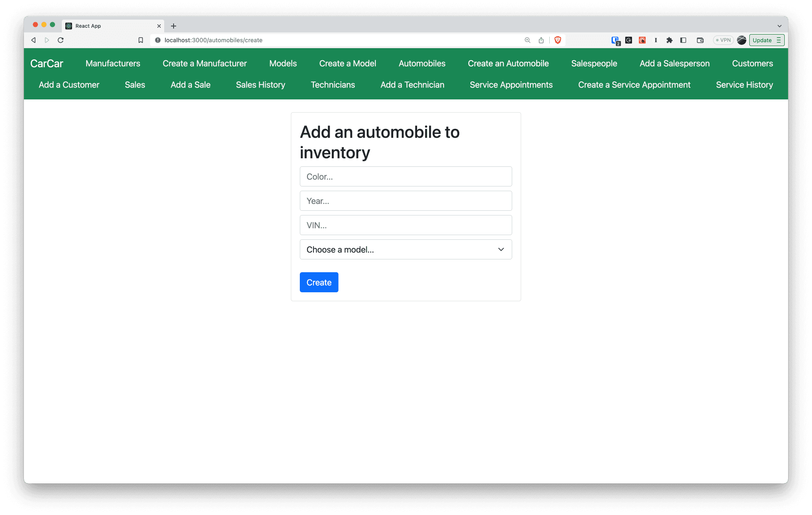The width and height of the screenshot is (812, 515).
Task: Open the Brave wallet icon
Action: tap(700, 40)
